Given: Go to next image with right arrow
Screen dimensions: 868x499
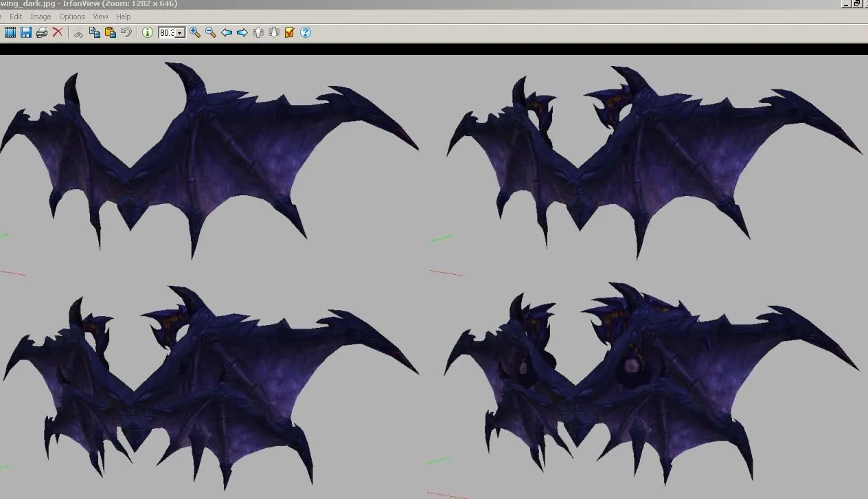Looking at the screenshot, I should pyautogui.click(x=242, y=32).
